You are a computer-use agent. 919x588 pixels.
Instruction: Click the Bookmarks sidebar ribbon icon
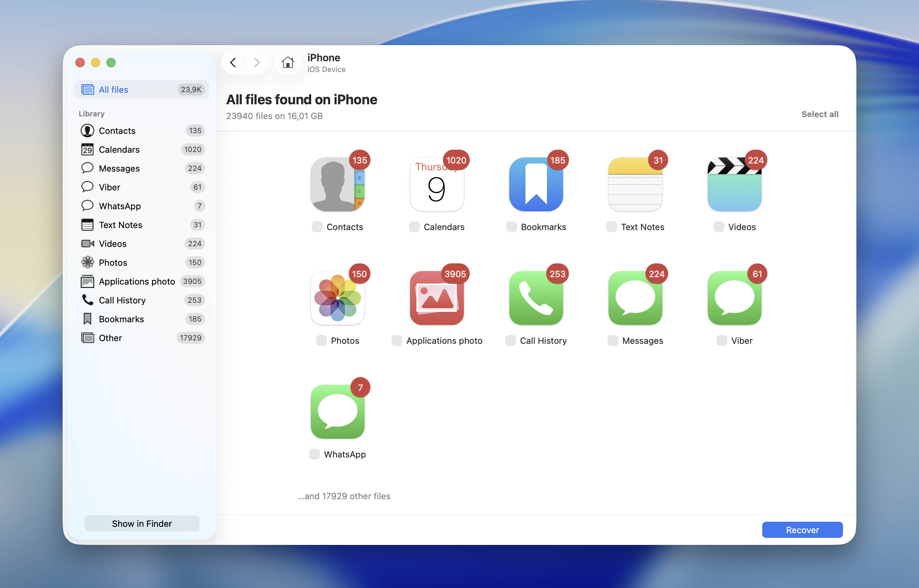pos(87,319)
